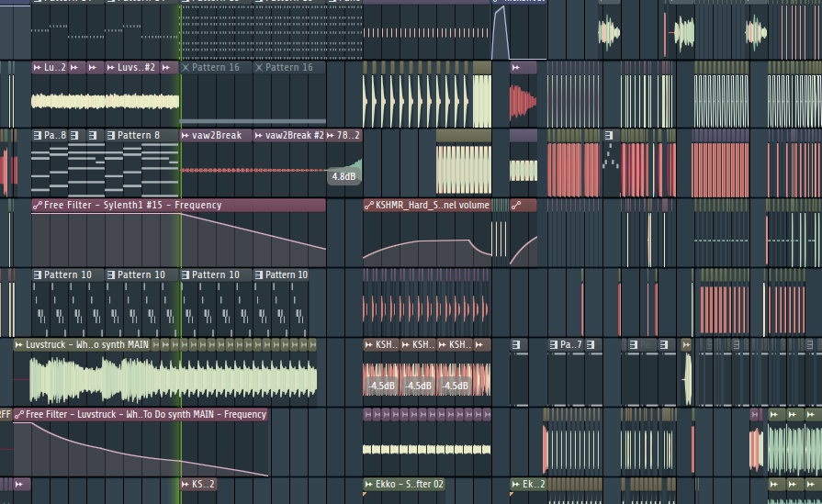Click the audio icon on the KS..2 clip
This screenshot has width=822, height=504.
tap(185, 484)
